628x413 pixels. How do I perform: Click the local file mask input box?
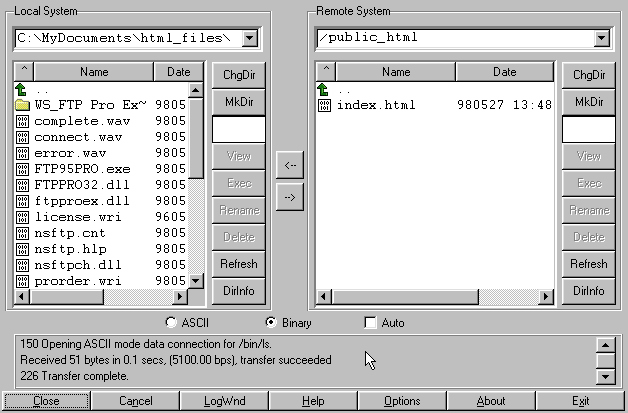[239, 129]
